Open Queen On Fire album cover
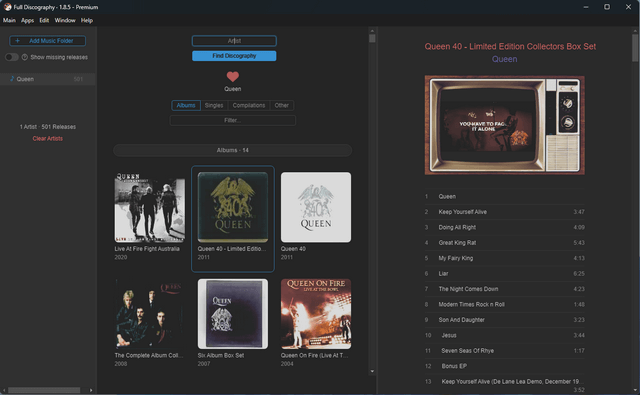The image size is (640, 395). coord(316,314)
